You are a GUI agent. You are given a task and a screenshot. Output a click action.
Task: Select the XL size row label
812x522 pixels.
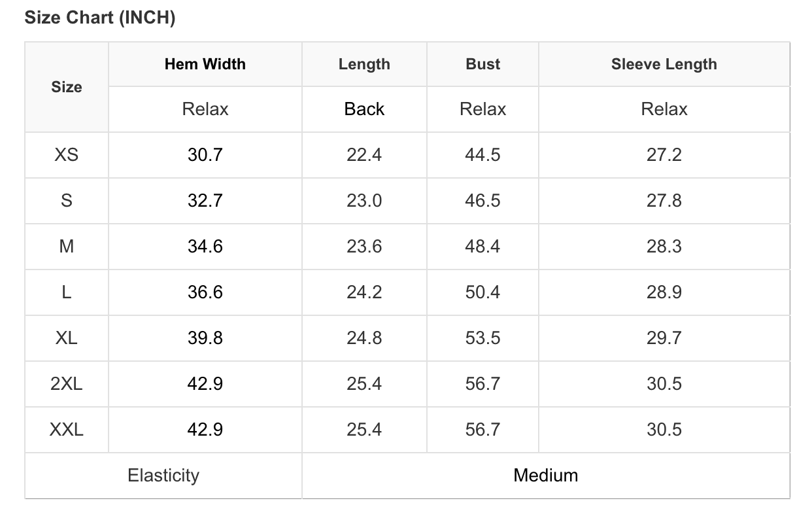(67, 338)
